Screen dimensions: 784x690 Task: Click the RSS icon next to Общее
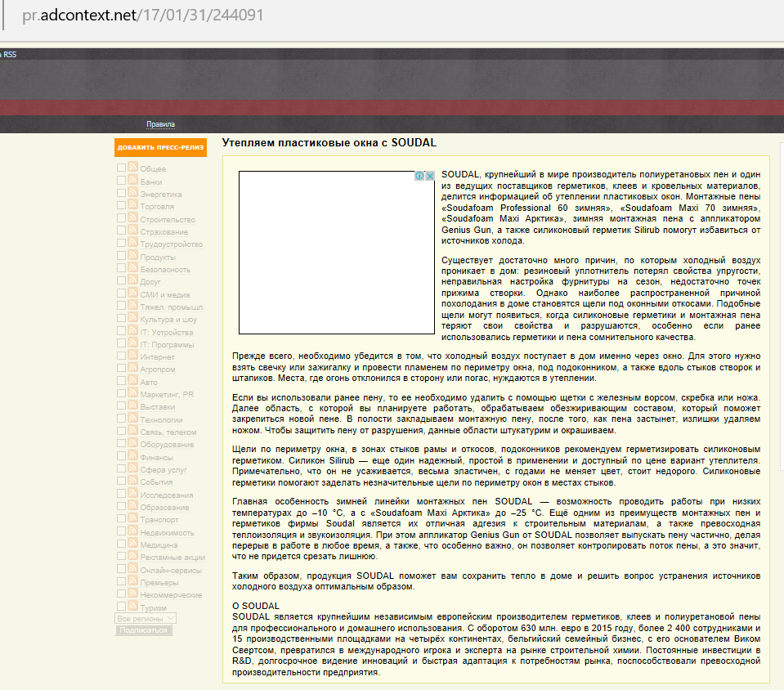tap(132, 167)
